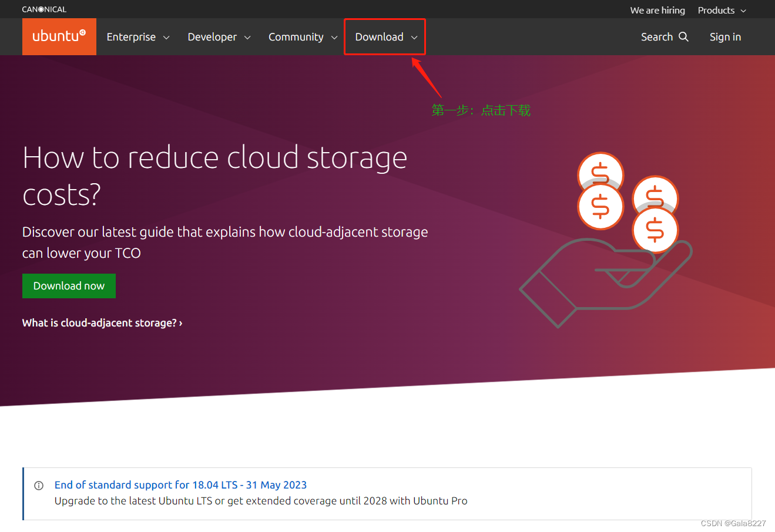Image resolution: width=775 pixels, height=532 pixels.
Task: Click the hand with coins illustration
Action: click(606, 240)
